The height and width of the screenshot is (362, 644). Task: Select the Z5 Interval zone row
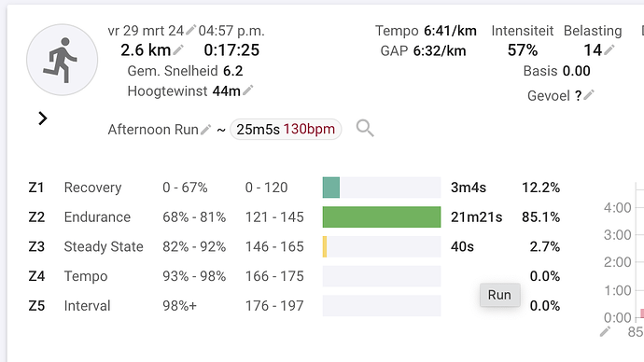[294, 306]
